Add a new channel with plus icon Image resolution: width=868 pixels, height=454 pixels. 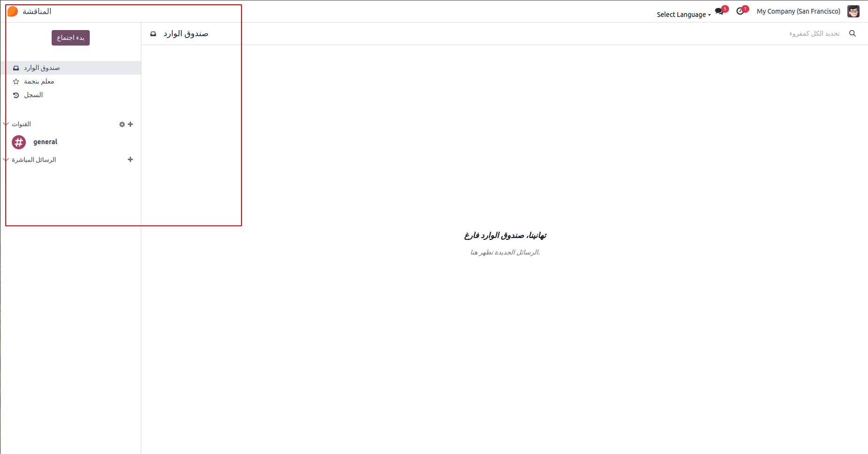(x=131, y=124)
